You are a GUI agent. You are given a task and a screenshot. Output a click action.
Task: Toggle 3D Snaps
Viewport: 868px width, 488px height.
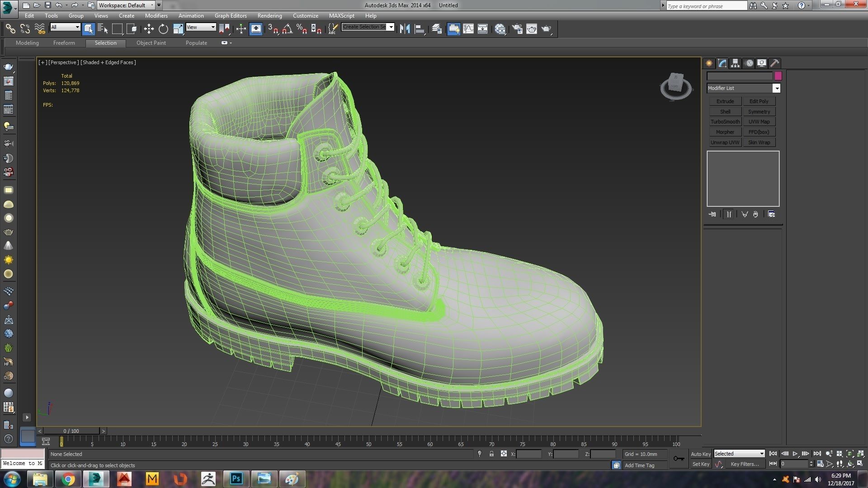[273, 29]
